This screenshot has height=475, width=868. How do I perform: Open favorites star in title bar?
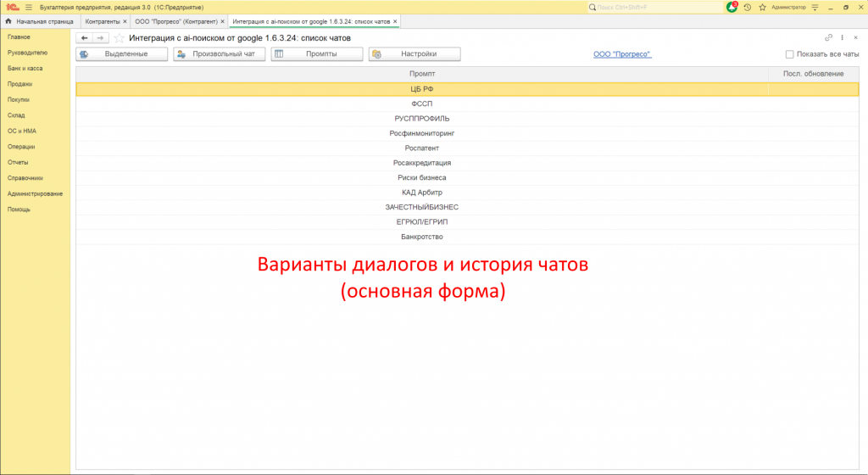click(x=762, y=7)
